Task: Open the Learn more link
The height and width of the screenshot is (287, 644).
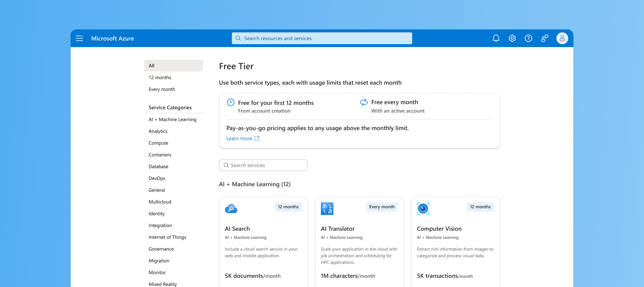Action: click(239, 138)
